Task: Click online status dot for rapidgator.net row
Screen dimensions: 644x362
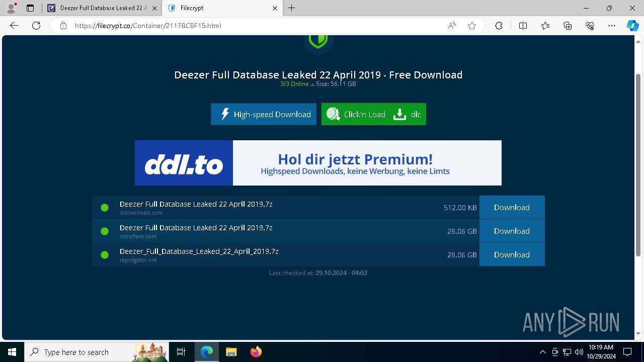Action: tap(105, 255)
